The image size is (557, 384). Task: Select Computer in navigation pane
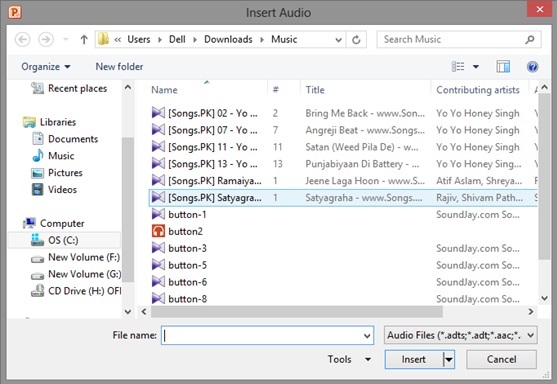point(54,223)
